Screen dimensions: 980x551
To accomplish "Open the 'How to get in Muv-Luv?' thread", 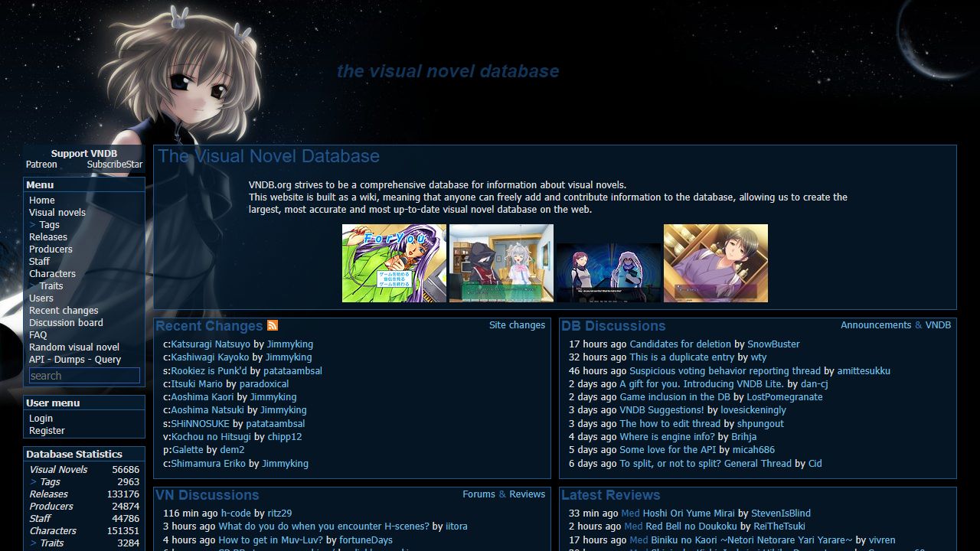I will pos(271,540).
